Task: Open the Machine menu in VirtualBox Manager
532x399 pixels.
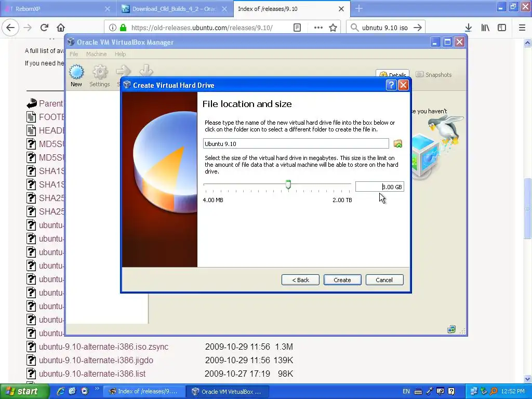Action: (x=96, y=54)
